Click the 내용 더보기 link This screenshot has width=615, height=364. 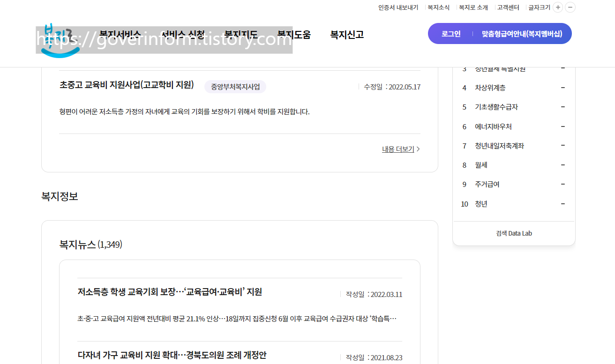397,149
